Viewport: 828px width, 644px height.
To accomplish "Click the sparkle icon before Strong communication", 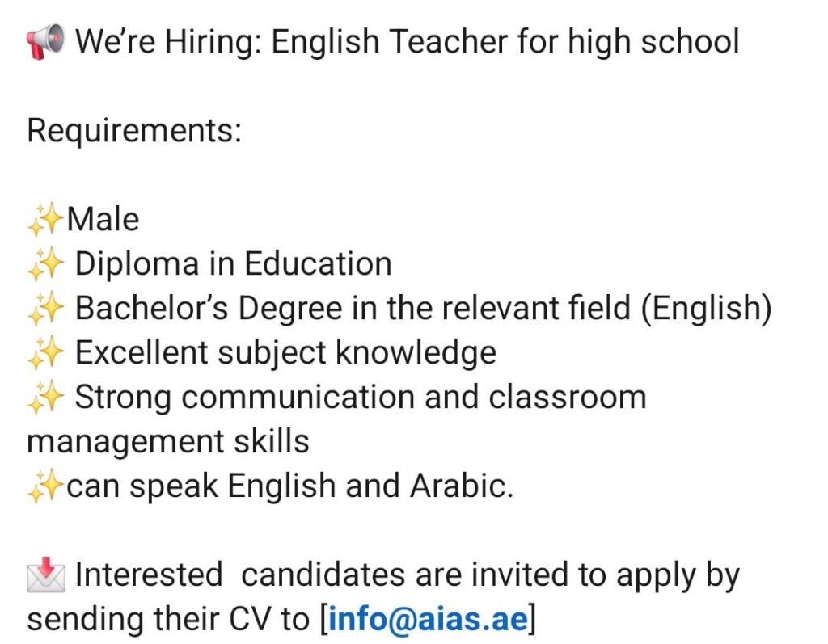I will pyautogui.click(x=45, y=398).
